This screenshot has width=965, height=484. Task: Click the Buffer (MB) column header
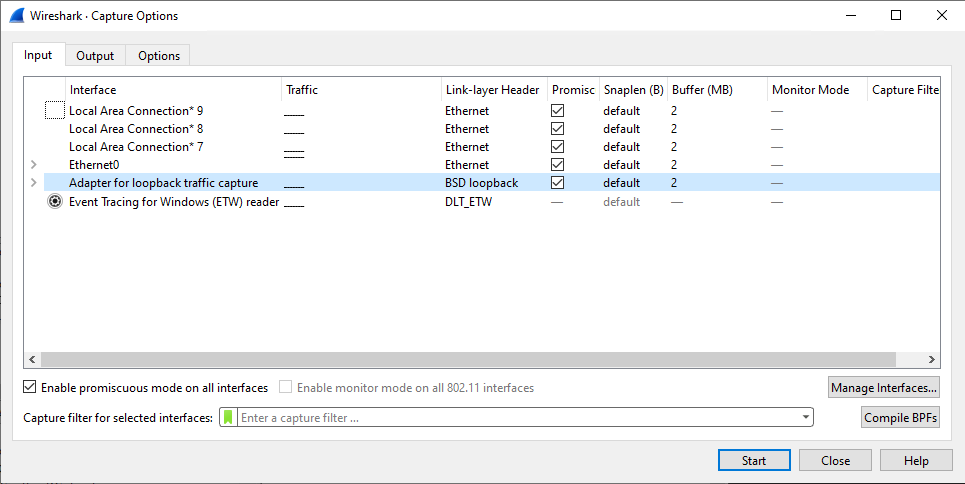tap(717, 90)
